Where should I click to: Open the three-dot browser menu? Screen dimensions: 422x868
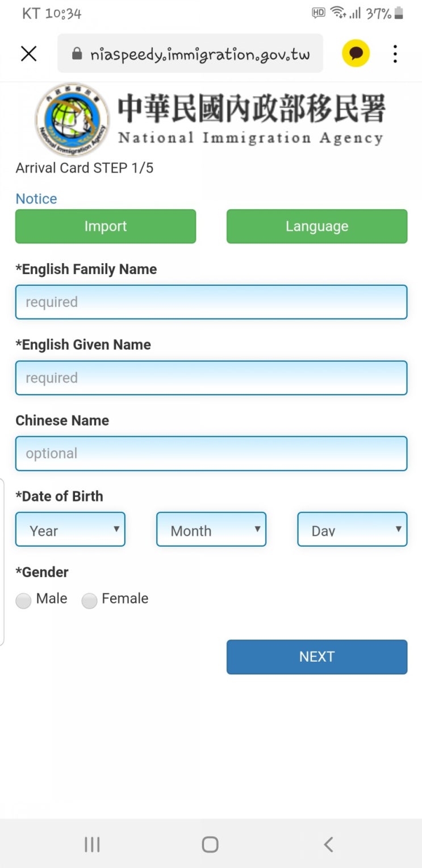[x=395, y=54]
